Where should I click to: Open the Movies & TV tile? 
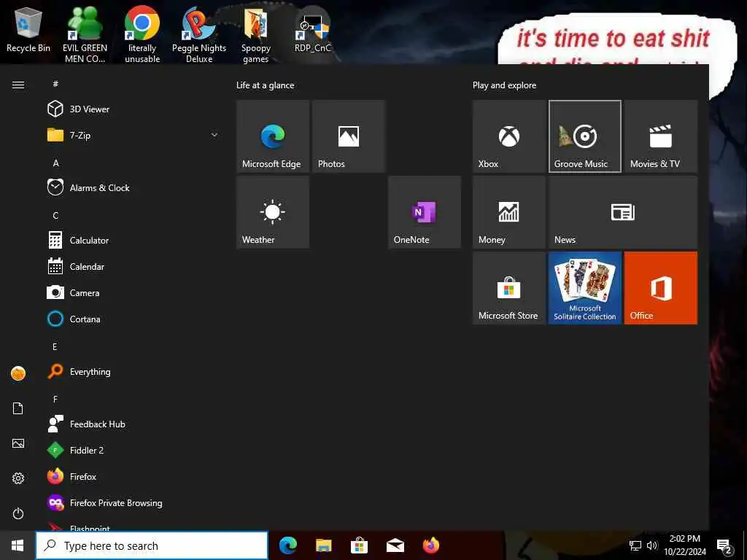661,136
